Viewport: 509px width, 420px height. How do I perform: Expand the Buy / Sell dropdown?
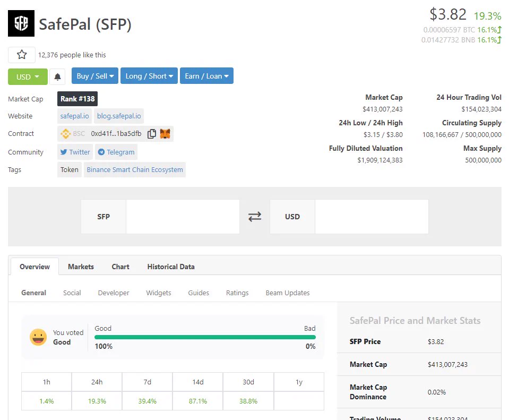click(x=95, y=76)
